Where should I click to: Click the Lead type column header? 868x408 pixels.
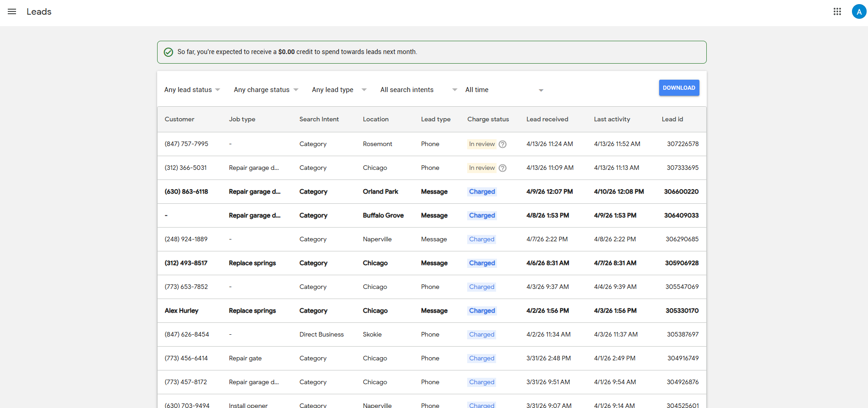pos(436,119)
